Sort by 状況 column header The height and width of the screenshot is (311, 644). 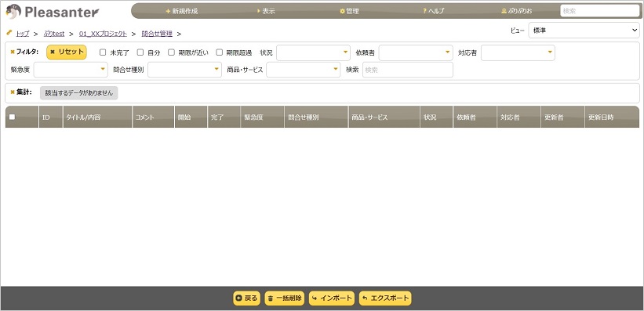[x=437, y=117]
